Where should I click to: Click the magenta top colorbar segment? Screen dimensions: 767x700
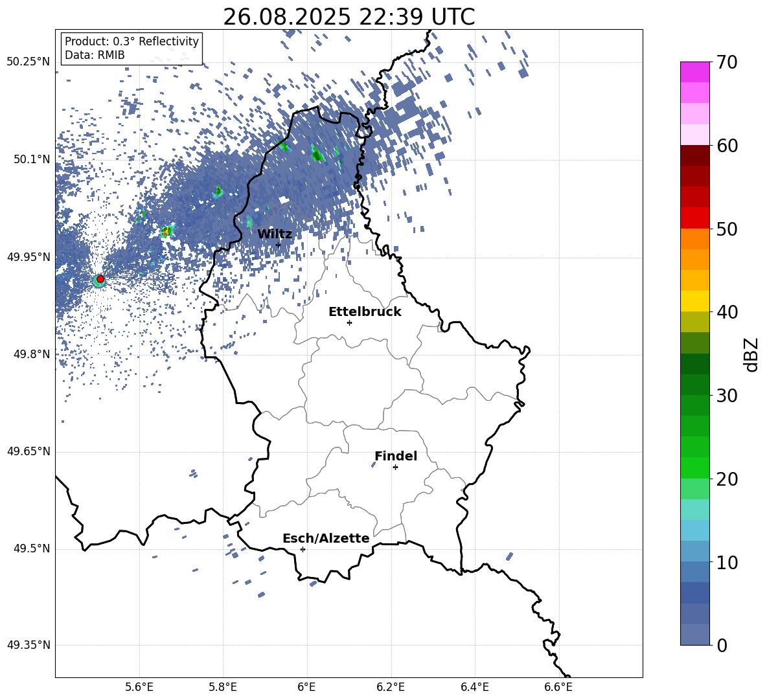(694, 73)
